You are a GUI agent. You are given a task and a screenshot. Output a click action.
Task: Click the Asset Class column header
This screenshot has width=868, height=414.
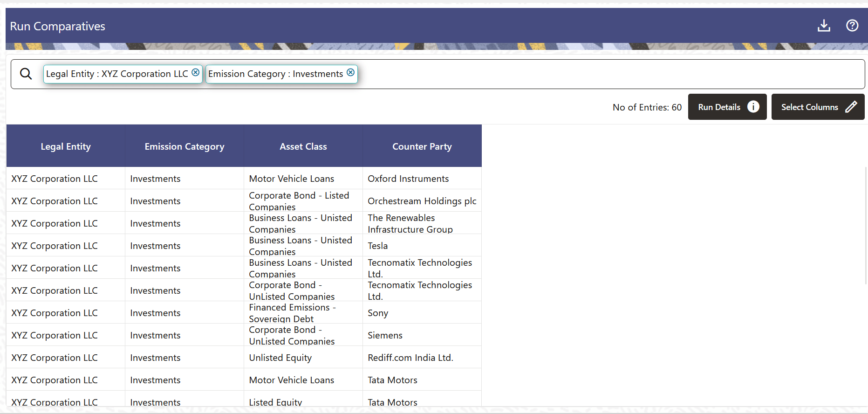(x=303, y=146)
